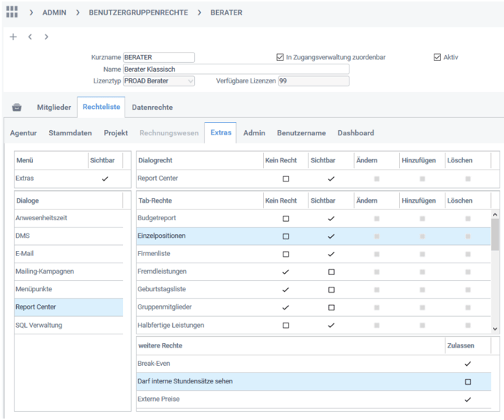Switch to the Mitglieder tab

[x=54, y=108]
